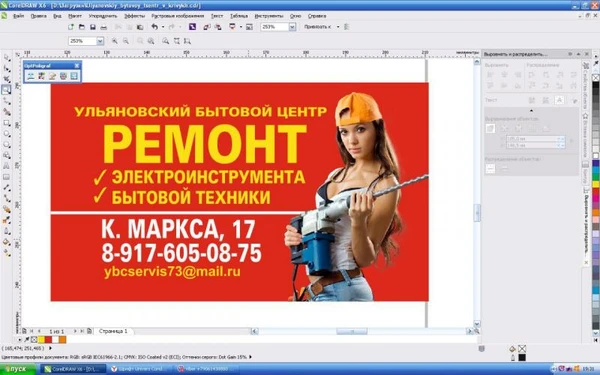The image size is (600, 375).
Task: Open the Упорядочить menu
Action: tap(103, 16)
